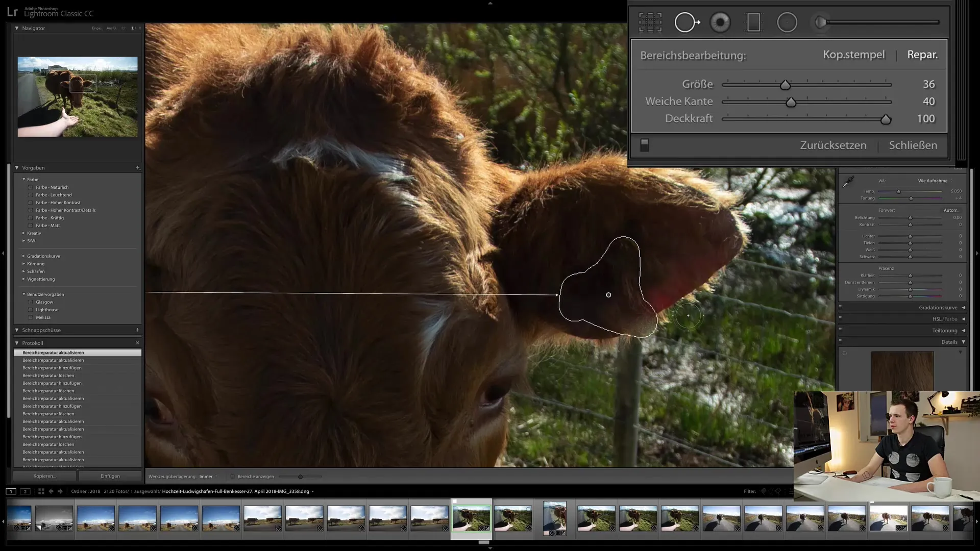The height and width of the screenshot is (551, 980).
Task: Click the Zurücksetzen button
Action: (x=833, y=145)
